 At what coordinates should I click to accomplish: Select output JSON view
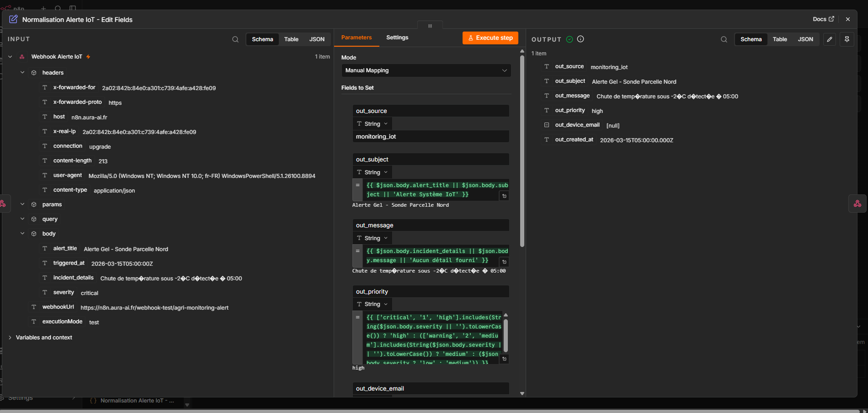pyautogui.click(x=805, y=39)
